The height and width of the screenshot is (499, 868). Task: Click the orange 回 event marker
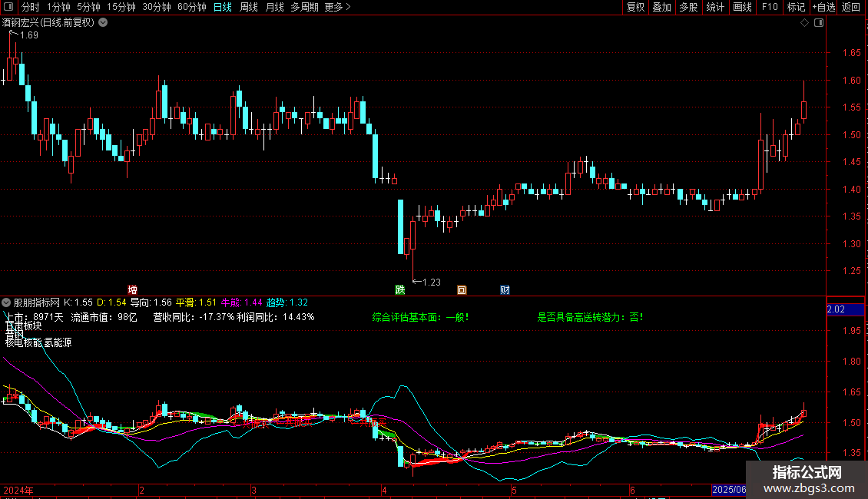tap(462, 289)
